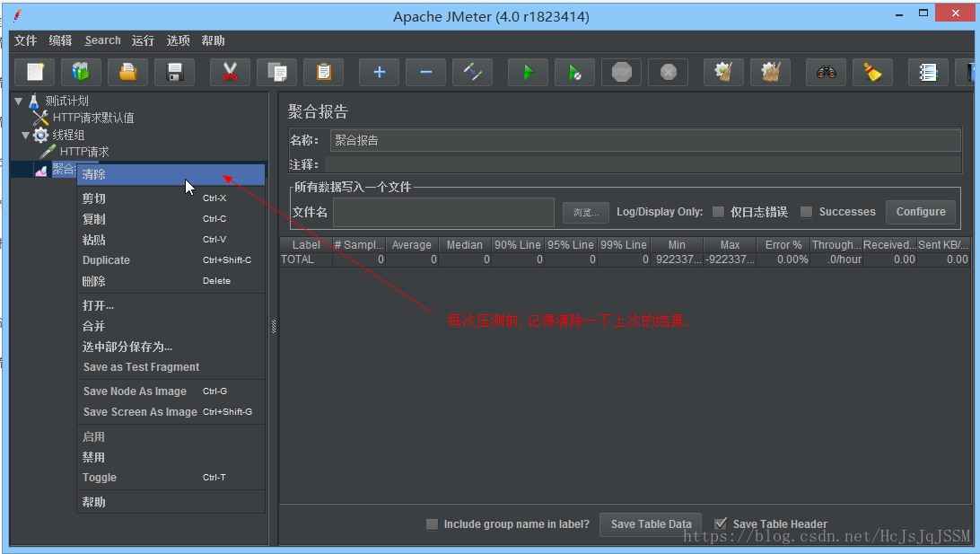Click the Function helper list icon

click(x=928, y=72)
